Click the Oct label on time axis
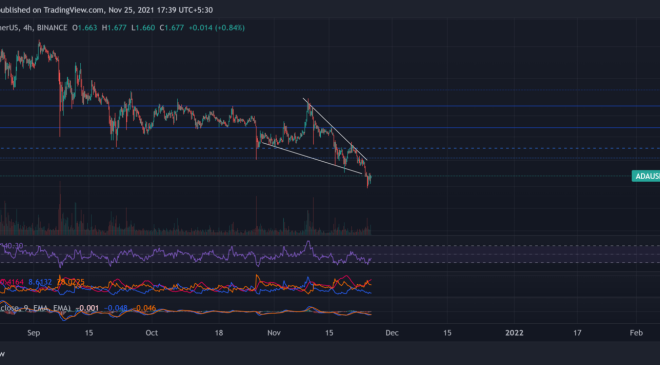This screenshot has width=660, height=365. (x=152, y=333)
